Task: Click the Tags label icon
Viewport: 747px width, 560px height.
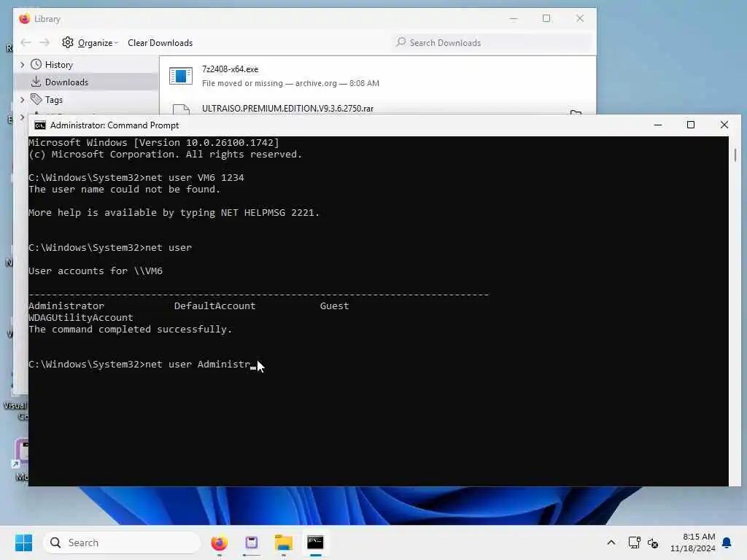Action: point(36,99)
